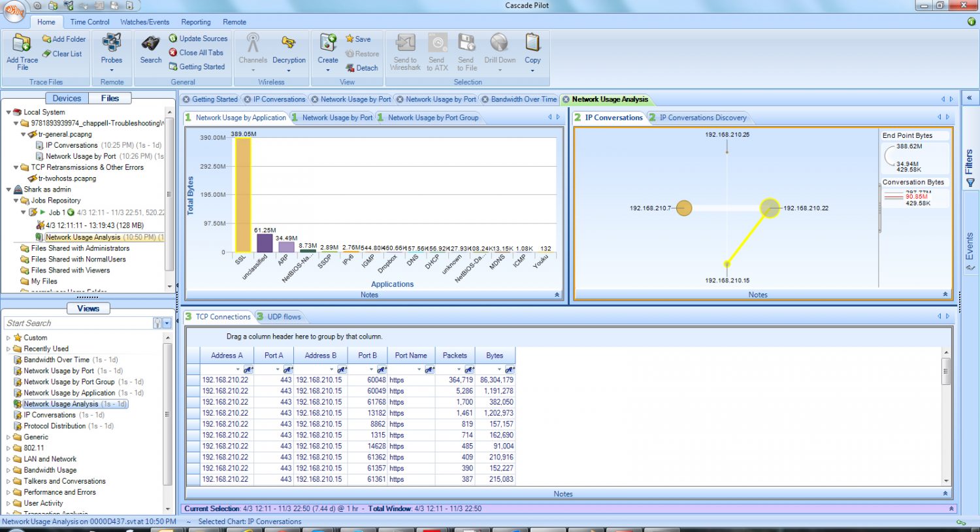The height and width of the screenshot is (532, 980).
Task: Expand the Custom views folder
Action: pyautogui.click(x=8, y=338)
